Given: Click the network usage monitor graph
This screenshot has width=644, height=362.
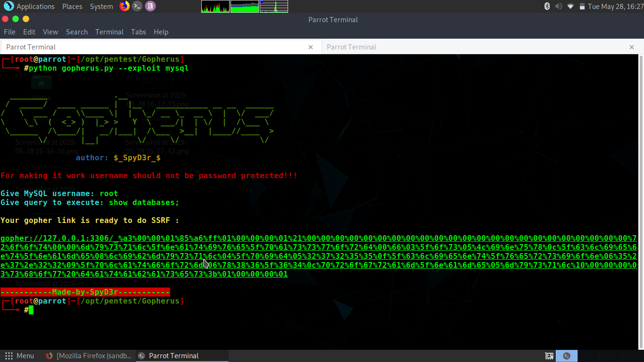Looking at the screenshot, I should coord(274,6).
